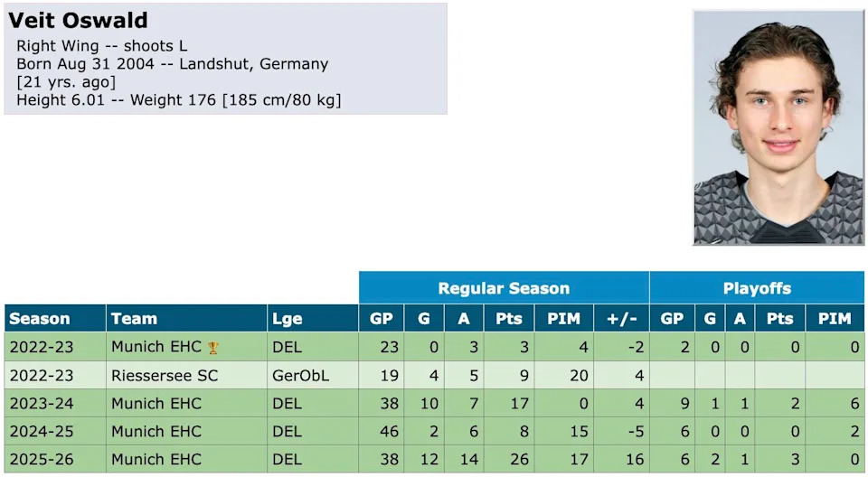Viewport: 868px width, 477px height.
Task: Click the +/- column header
Action: [621, 318]
